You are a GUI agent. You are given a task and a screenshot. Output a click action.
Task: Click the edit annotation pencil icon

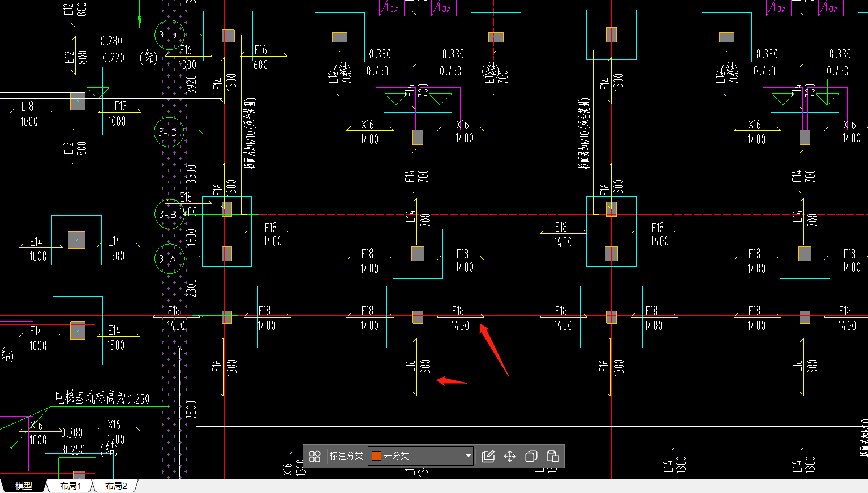(x=488, y=456)
